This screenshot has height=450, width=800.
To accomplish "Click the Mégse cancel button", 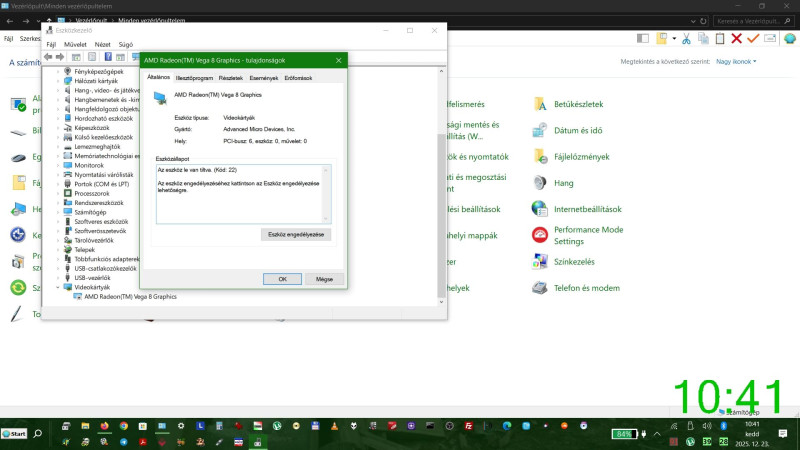I will coord(324,279).
